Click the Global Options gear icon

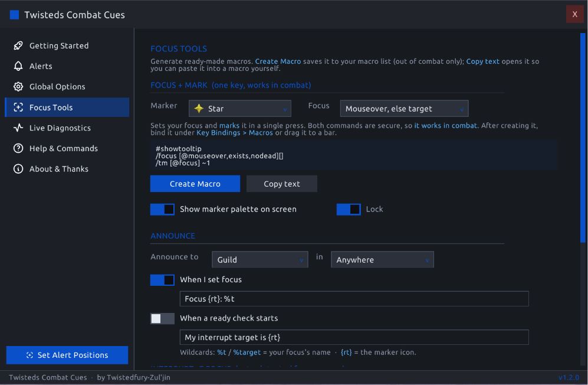[18, 87]
